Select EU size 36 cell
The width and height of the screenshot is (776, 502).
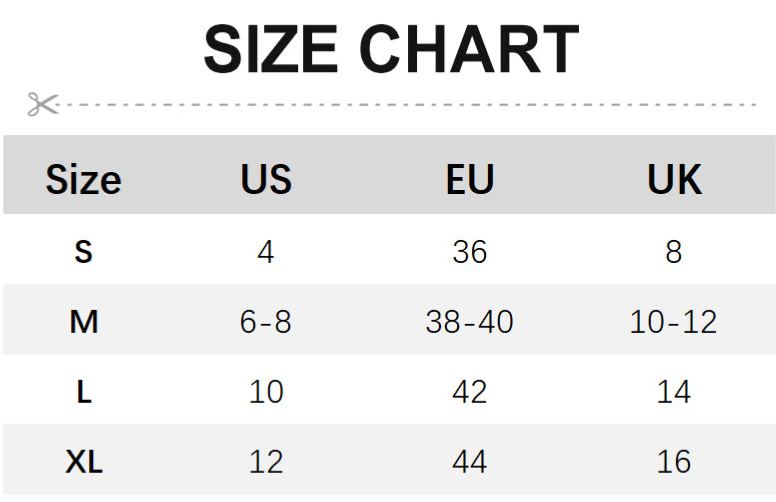[x=469, y=251]
